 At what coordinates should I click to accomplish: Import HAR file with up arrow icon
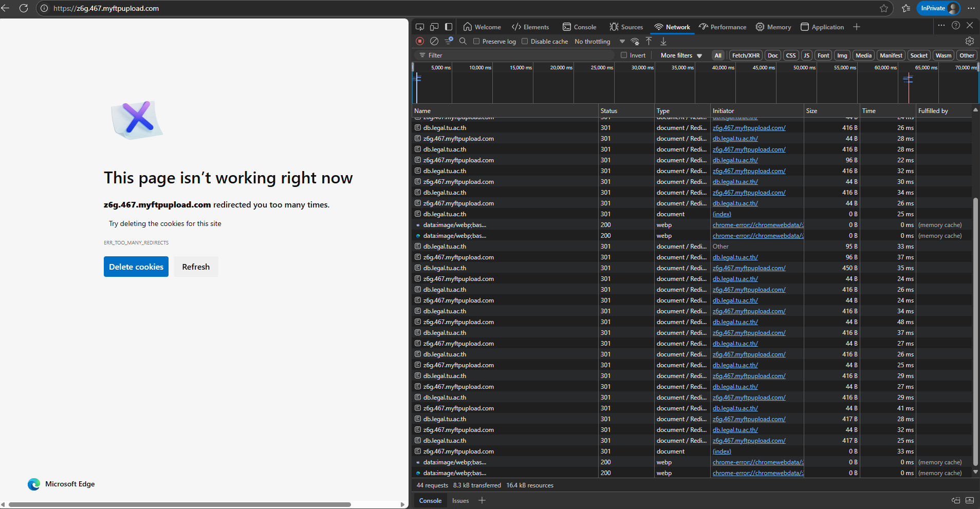click(649, 41)
